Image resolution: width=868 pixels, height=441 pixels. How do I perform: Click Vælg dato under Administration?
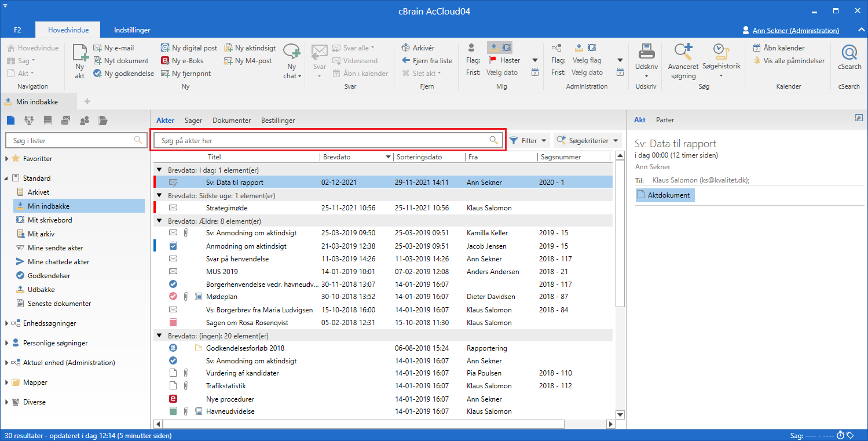point(587,72)
